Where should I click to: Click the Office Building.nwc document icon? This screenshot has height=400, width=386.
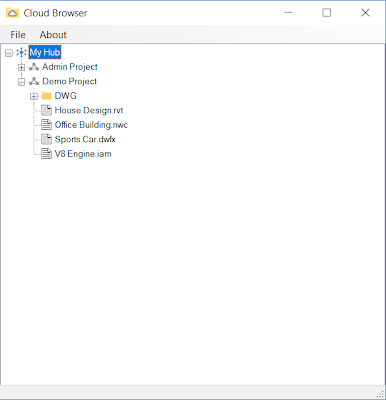click(46, 125)
